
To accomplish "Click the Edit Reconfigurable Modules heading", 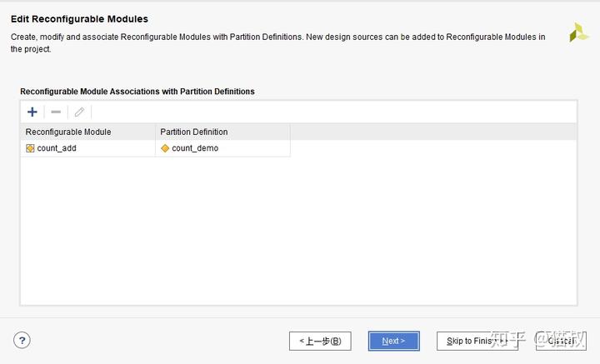I will click(x=79, y=18).
